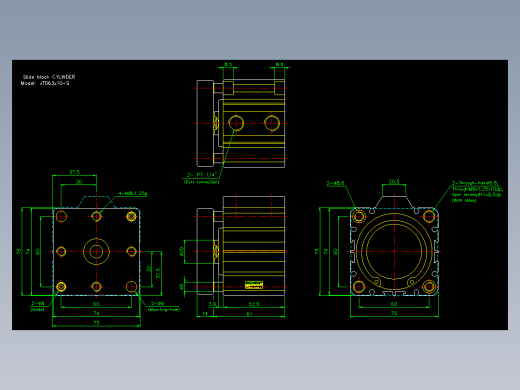Pick the '52.5' length dimension text

[x=254, y=304]
